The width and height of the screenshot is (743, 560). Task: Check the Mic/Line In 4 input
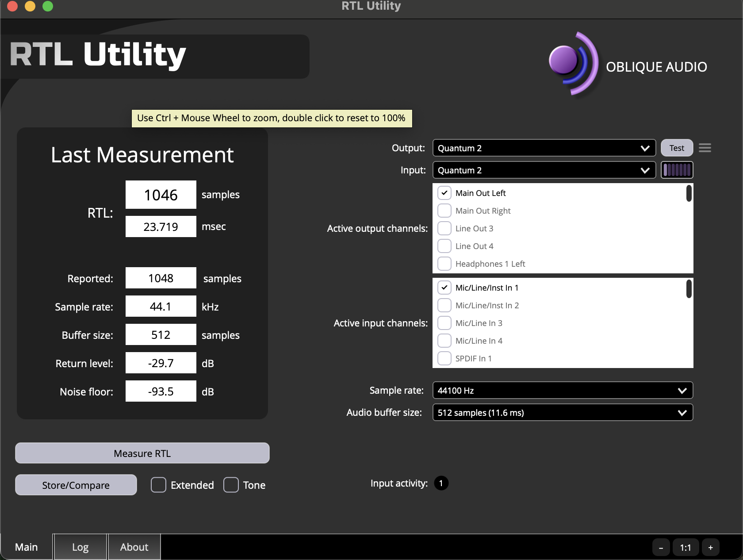(444, 341)
